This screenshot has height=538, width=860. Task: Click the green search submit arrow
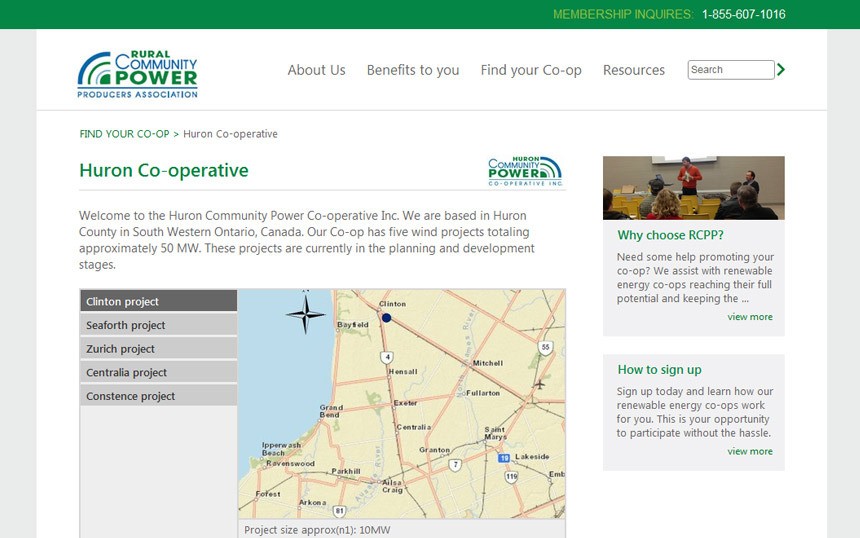click(x=781, y=70)
